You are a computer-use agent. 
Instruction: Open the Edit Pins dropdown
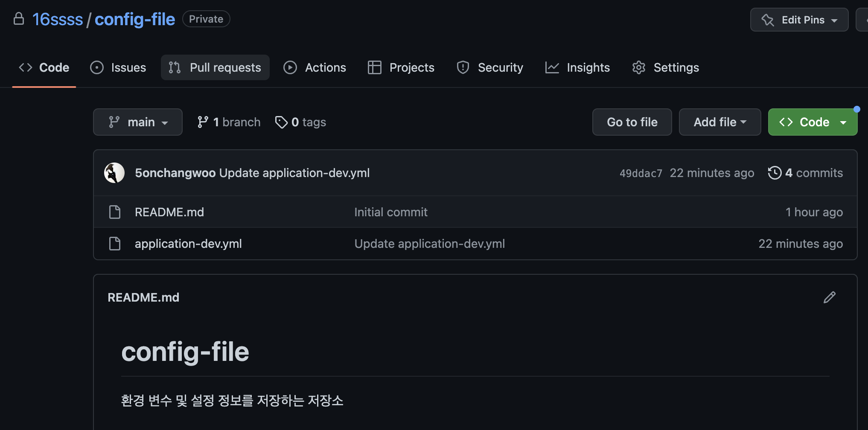point(799,20)
